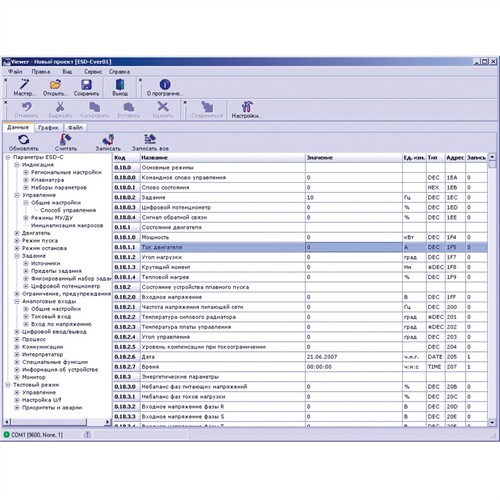Save project with the Сохранить icon

click(x=86, y=84)
